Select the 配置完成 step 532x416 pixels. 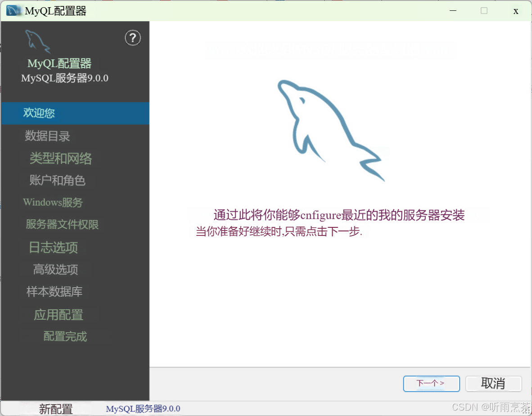[x=65, y=336]
